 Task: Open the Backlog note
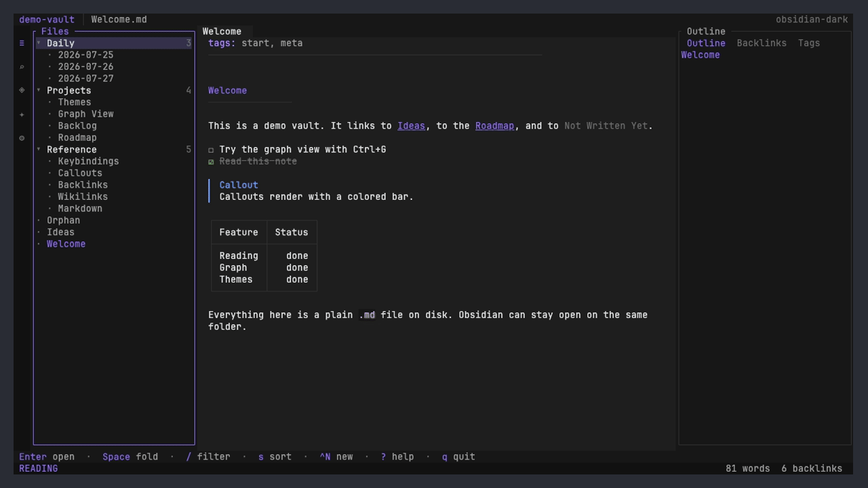point(77,126)
